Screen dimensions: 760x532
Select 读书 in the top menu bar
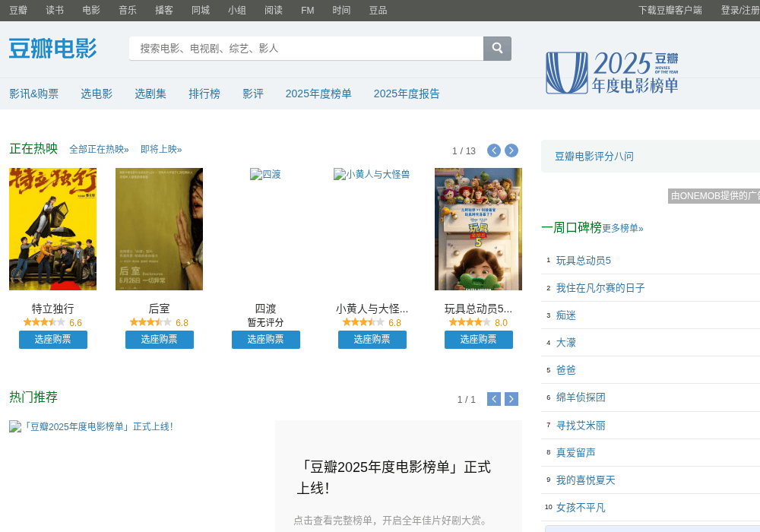pos(55,10)
